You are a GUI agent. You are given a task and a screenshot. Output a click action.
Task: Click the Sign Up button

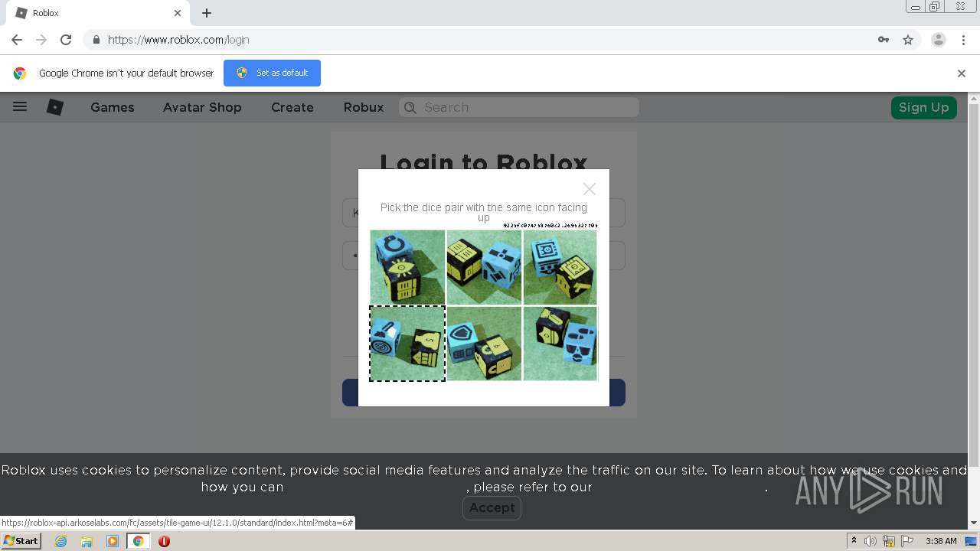923,107
